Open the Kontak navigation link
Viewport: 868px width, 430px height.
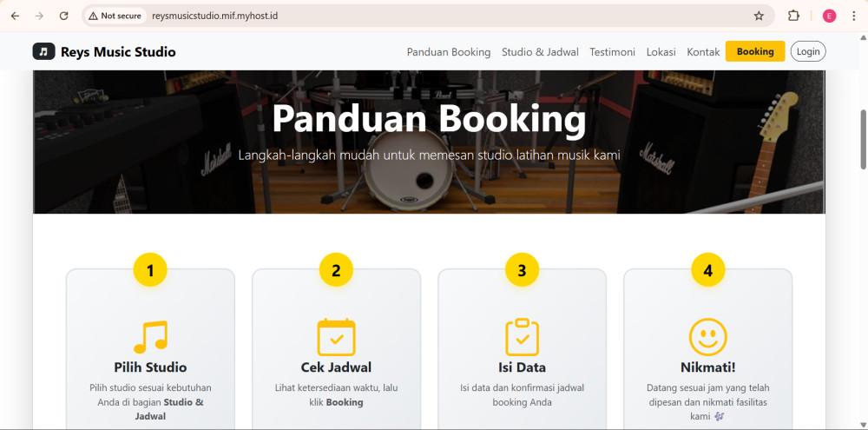pyautogui.click(x=703, y=51)
